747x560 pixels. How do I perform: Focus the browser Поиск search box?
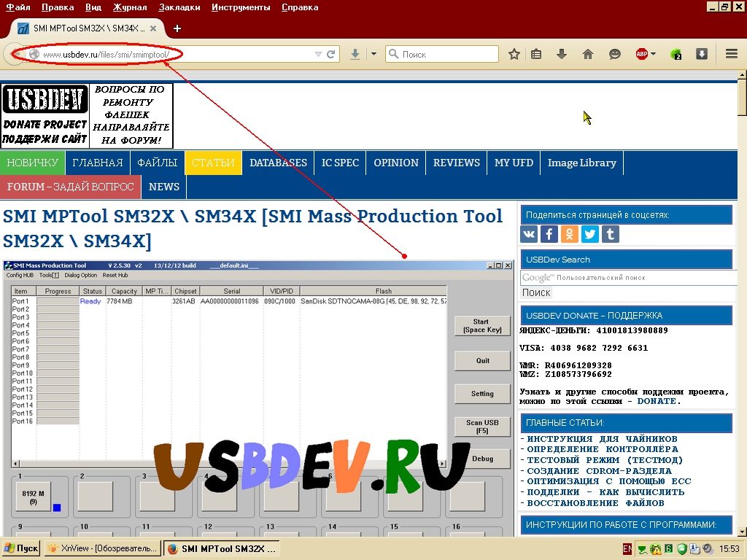441,54
